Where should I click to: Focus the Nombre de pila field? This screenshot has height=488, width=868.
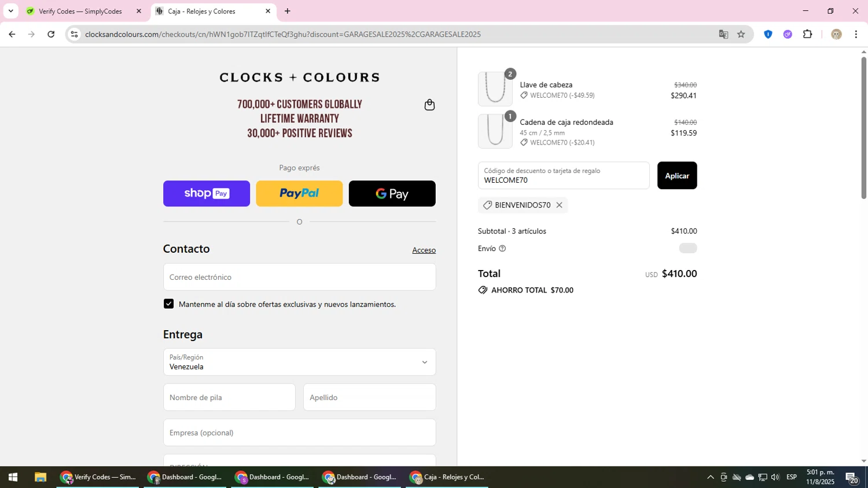(229, 397)
